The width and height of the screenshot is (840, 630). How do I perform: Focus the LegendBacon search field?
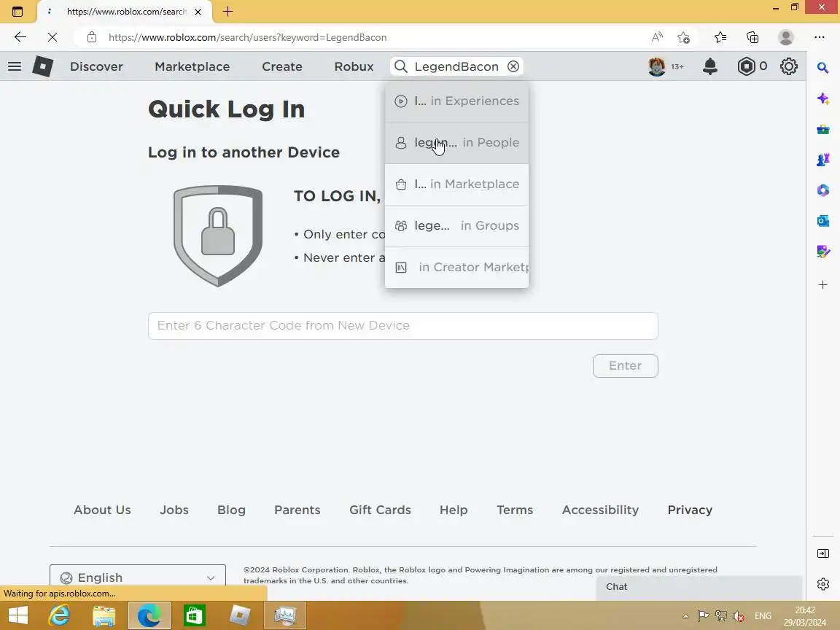click(x=456, y=66)
